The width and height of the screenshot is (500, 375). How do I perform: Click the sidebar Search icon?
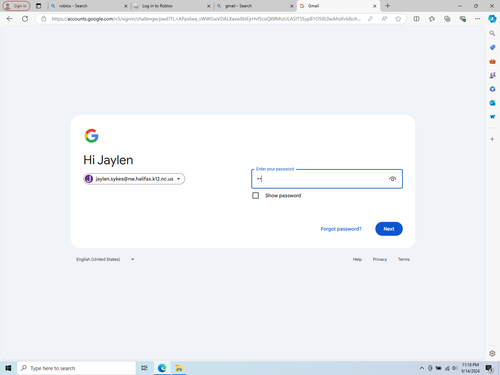492,33
